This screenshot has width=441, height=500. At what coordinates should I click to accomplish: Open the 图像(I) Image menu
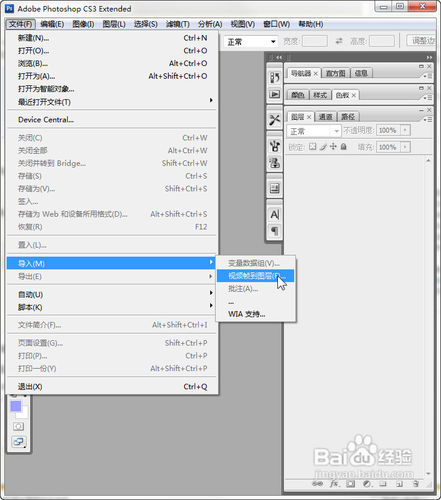(83, 24)
